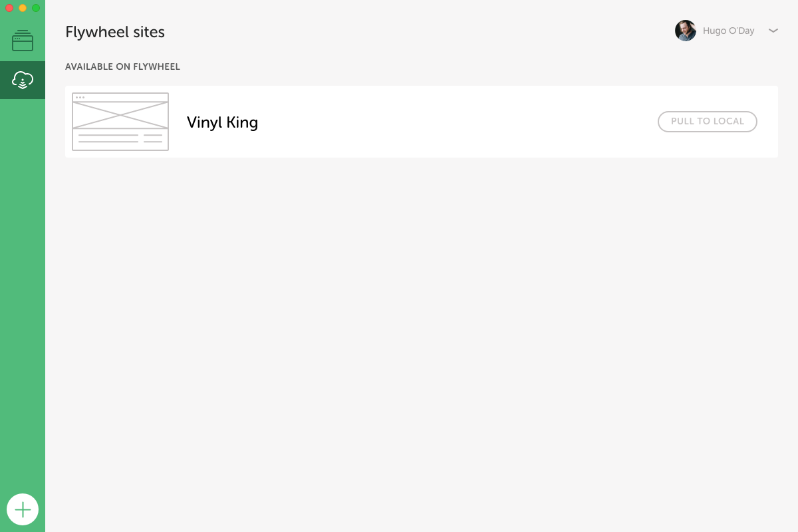Click the Flywheel sites page heading
The width and height of the screenshot is (798, 532).
pos(115,32)
